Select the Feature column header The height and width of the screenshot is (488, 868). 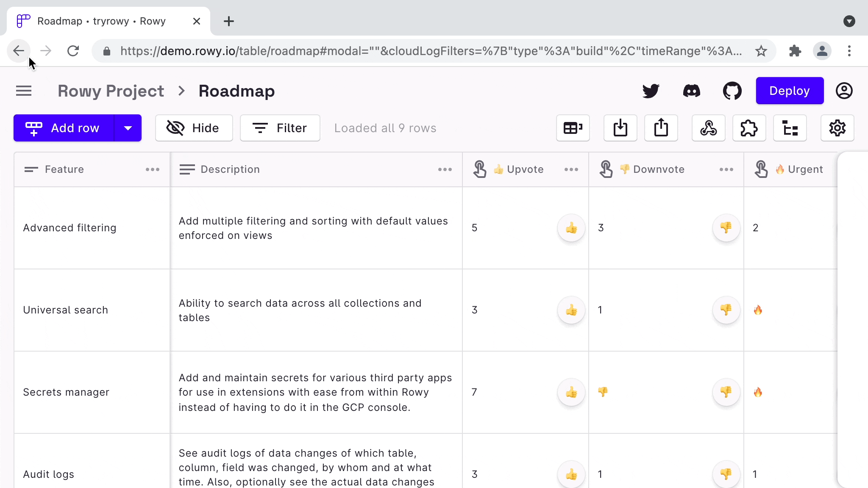tap(92, 169)
